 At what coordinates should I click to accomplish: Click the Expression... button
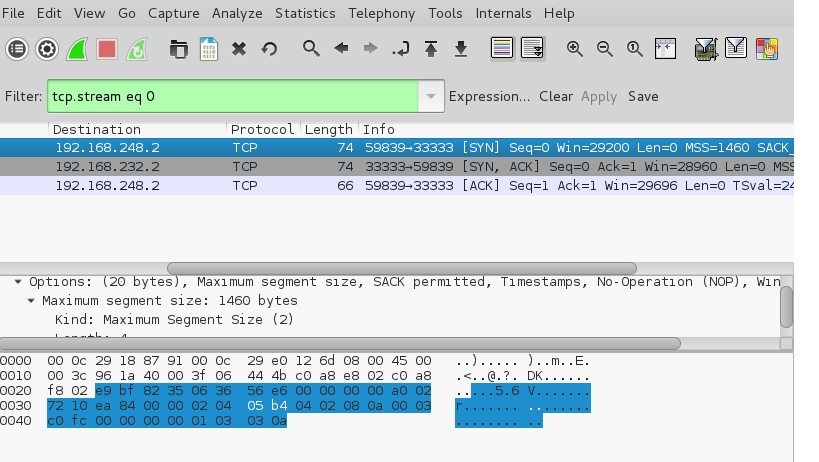[x=489, y=97]
